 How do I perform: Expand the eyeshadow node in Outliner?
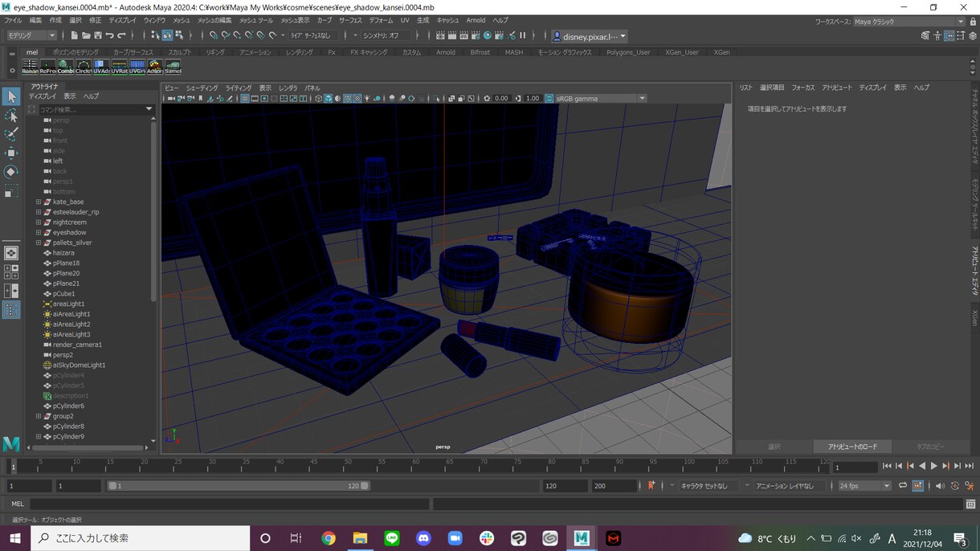38,233
